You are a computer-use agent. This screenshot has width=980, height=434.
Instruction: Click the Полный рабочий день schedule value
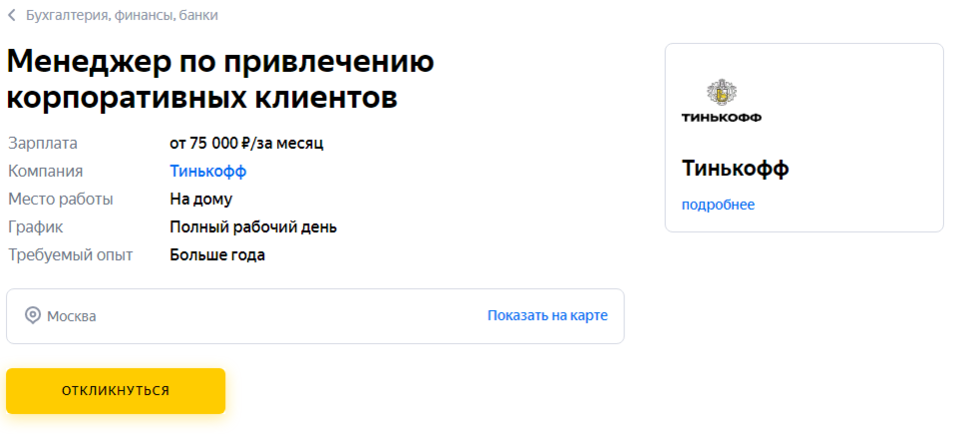click(253, 227)
